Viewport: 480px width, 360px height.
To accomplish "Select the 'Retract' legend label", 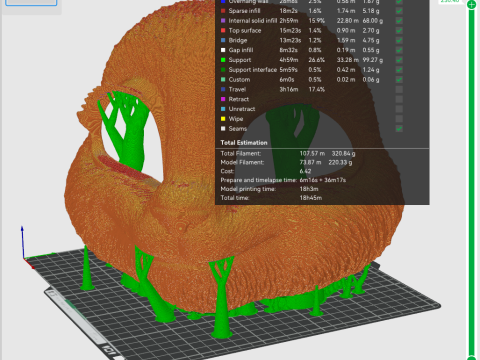I will tap(239, 99).
